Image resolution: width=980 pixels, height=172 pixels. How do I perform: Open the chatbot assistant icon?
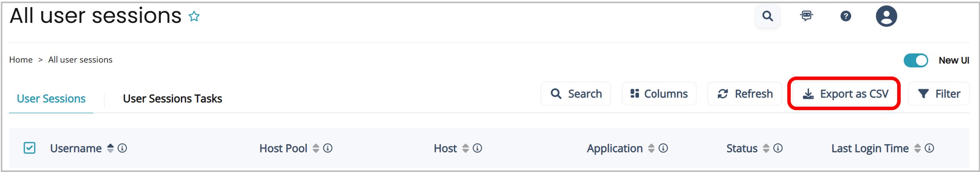[806, 16]
